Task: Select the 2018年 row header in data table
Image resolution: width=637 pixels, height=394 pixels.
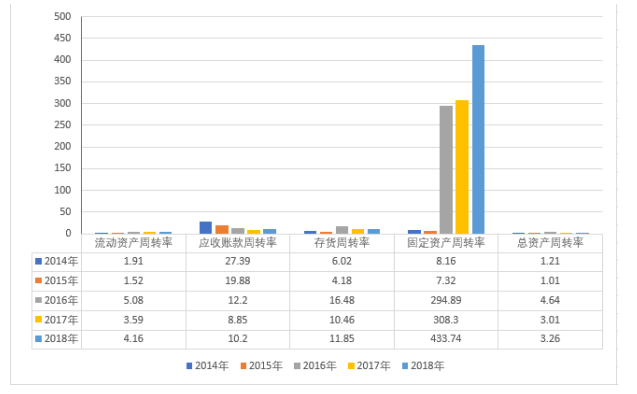Action: click(56, 339)
